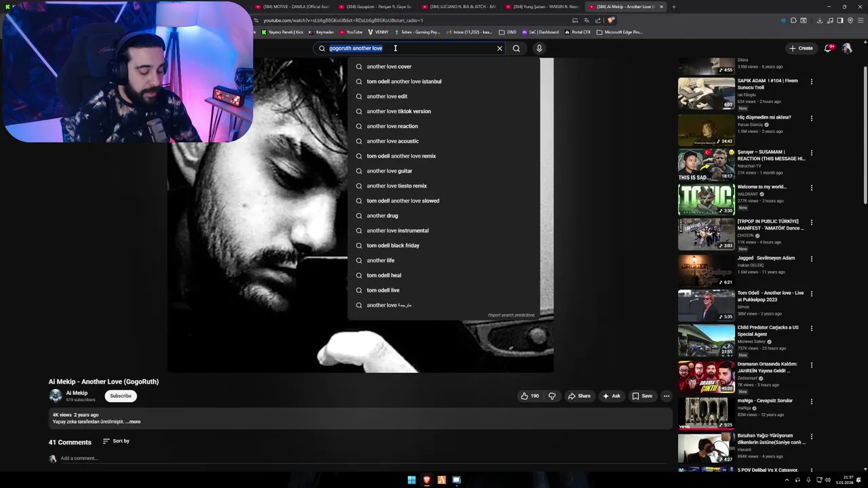Open VALORANT Welcome to my world thumbnail
The height and width of the screenshot is (488, 868).
click(x=706, y=199)
